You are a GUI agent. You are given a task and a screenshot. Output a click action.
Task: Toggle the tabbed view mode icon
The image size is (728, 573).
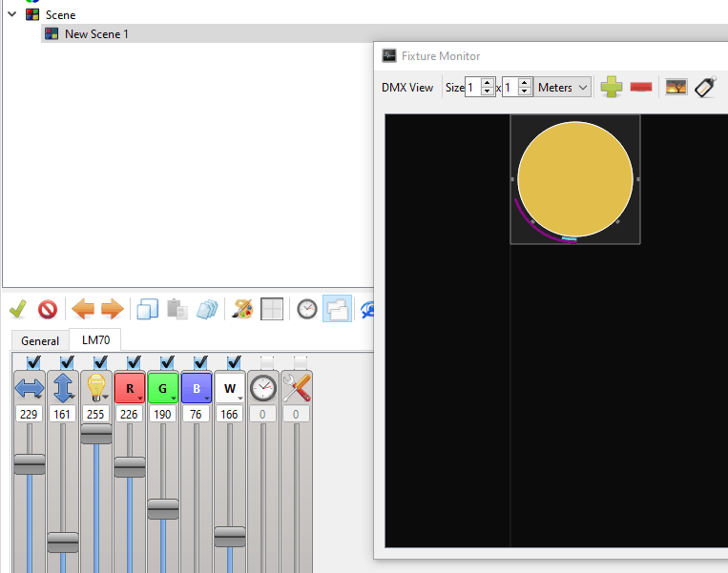(x=337, y=309)
